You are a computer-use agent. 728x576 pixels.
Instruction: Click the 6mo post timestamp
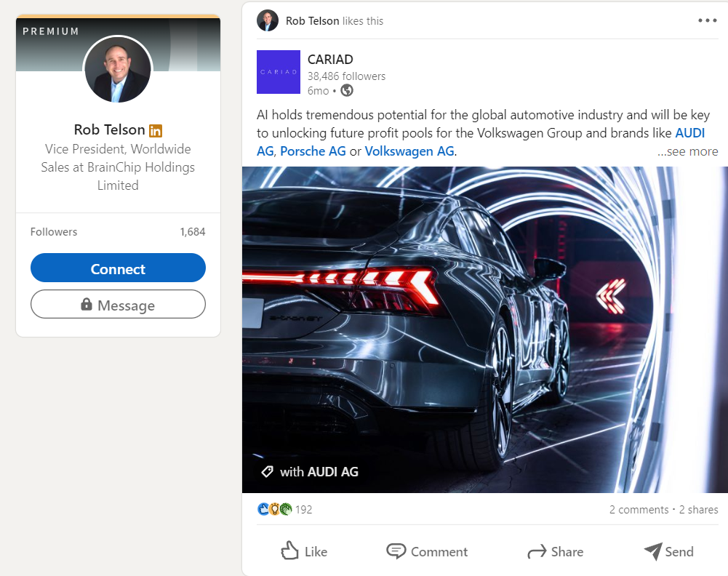click(318, 91)
